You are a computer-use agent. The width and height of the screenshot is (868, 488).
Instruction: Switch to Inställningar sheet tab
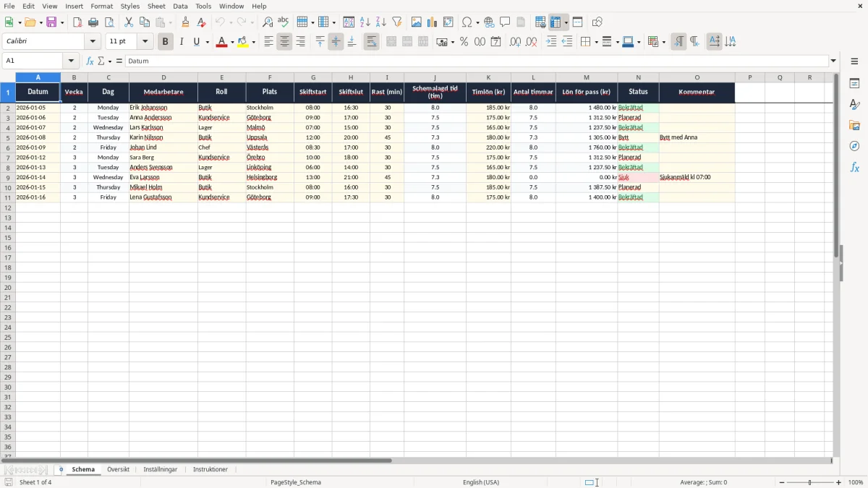(x=161, y=469)
